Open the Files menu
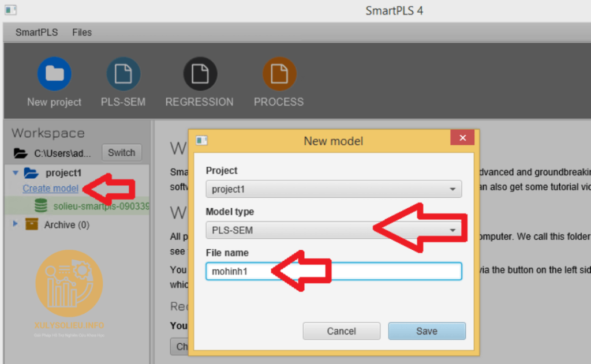 pyautogui.click(x=82, y=32)
